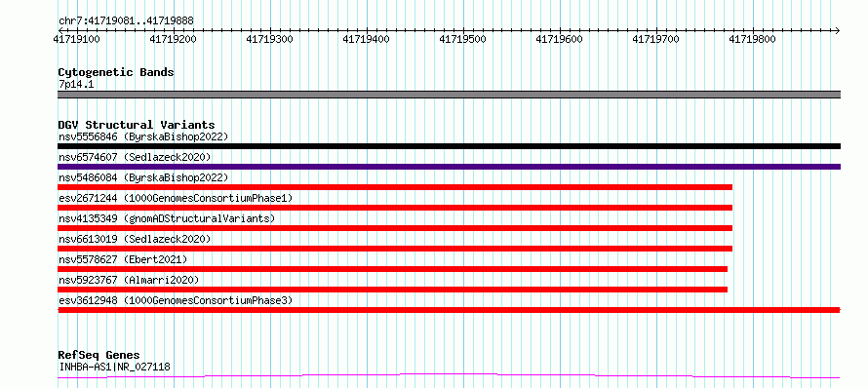
Task: Click the 41719700 ruler position label
Action: [655, 39]
